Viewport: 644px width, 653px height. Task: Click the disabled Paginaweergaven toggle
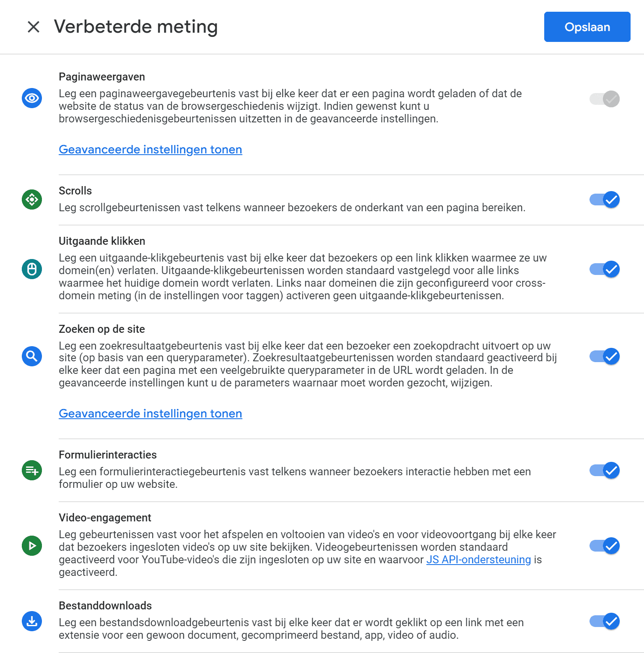coord(604,98)
